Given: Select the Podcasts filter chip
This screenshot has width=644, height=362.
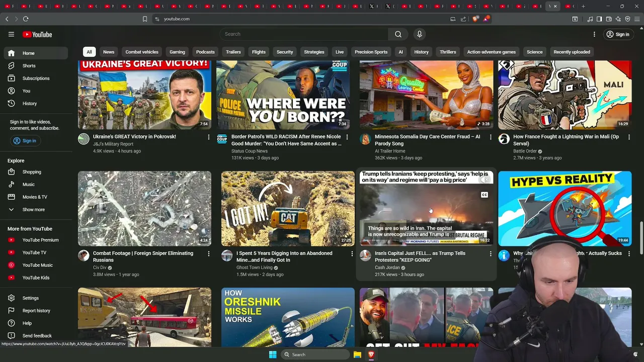Looking at the screenshot, I should [205, 52].
